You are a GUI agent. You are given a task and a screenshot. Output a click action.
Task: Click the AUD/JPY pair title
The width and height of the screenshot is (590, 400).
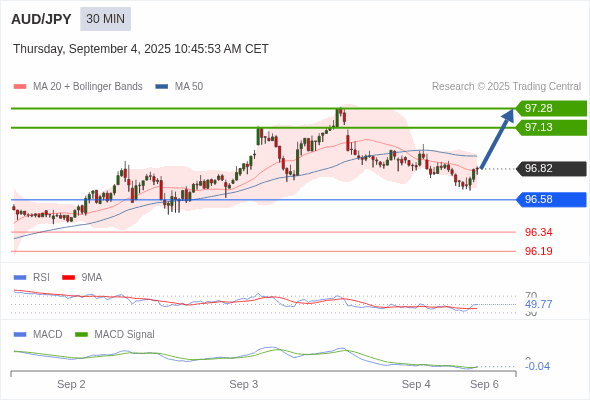(41, 19)
